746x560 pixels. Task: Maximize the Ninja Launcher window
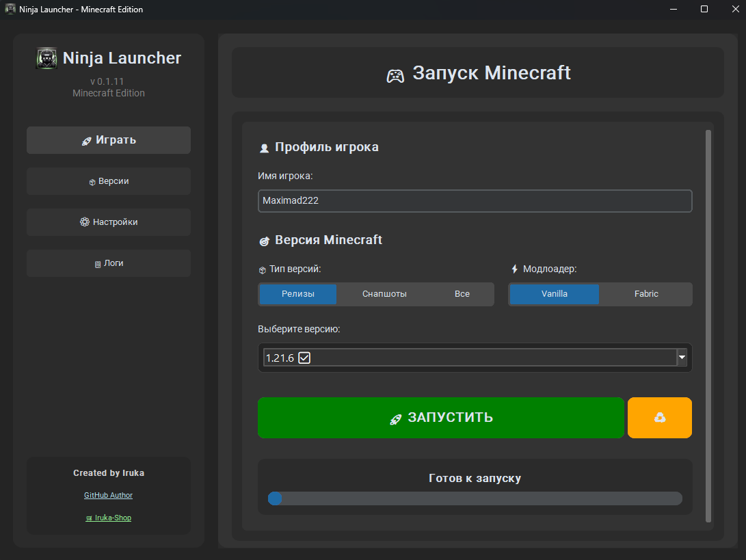704,9
